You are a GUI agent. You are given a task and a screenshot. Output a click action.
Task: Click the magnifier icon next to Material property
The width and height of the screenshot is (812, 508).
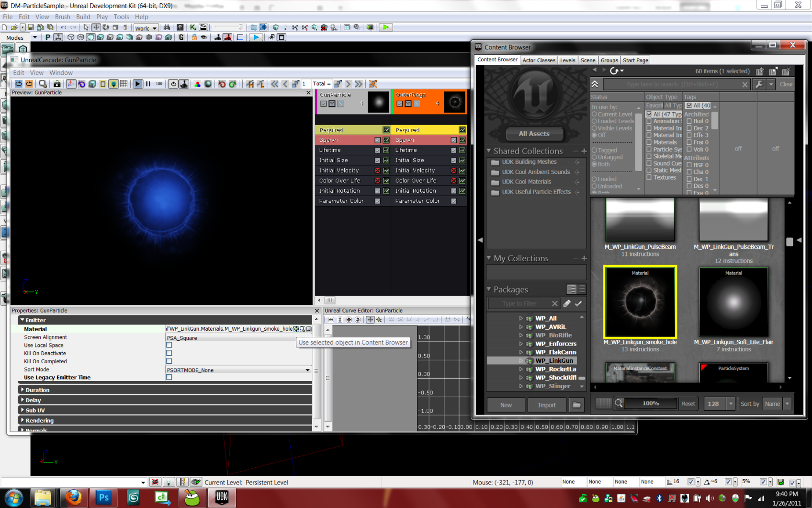point(303,329)
